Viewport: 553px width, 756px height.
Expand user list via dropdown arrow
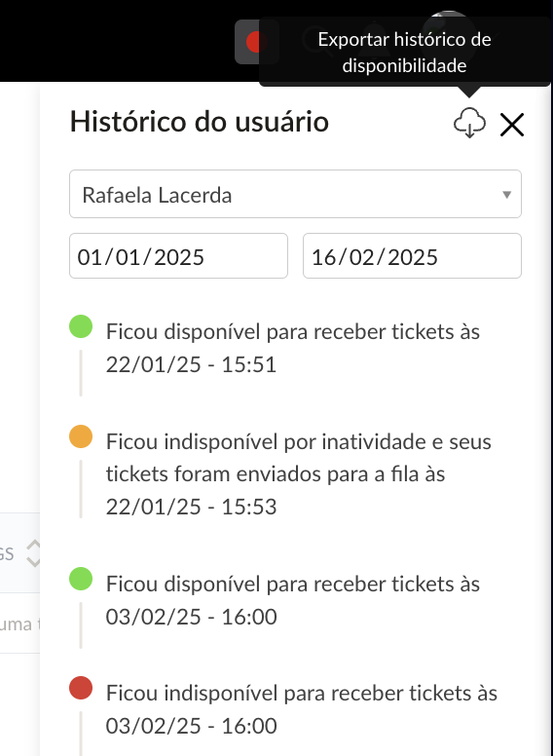pos(506,195)
